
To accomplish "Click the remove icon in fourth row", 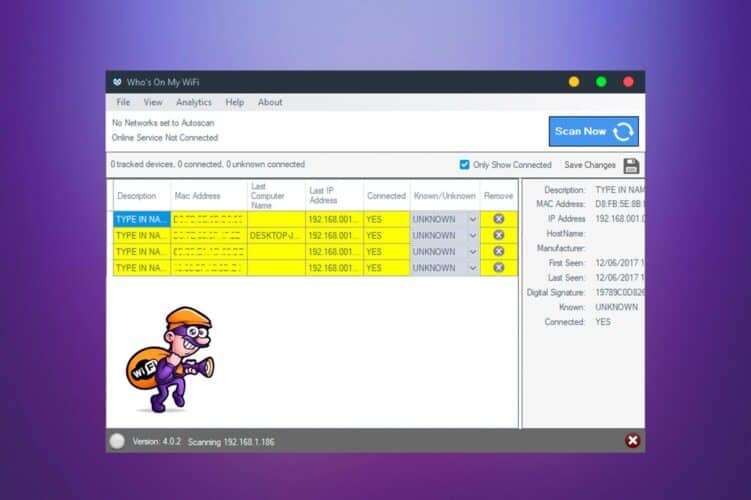I will click(x=498, y=268).
